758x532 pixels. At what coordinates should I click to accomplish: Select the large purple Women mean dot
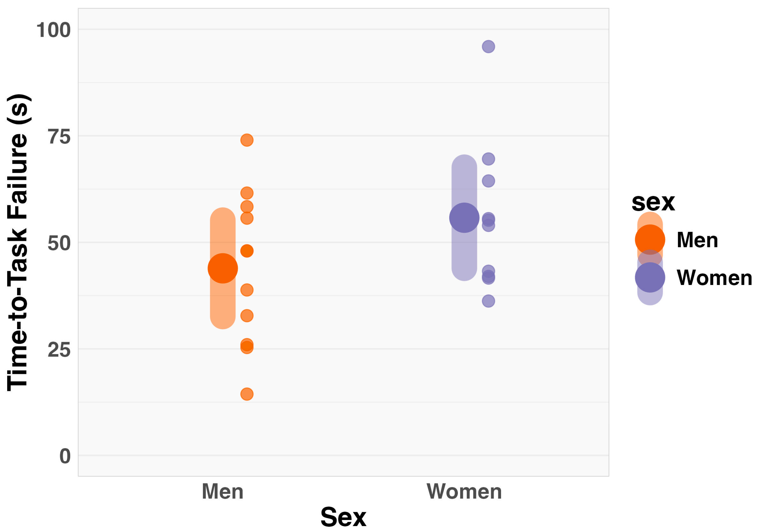click(x=464, y=218)
